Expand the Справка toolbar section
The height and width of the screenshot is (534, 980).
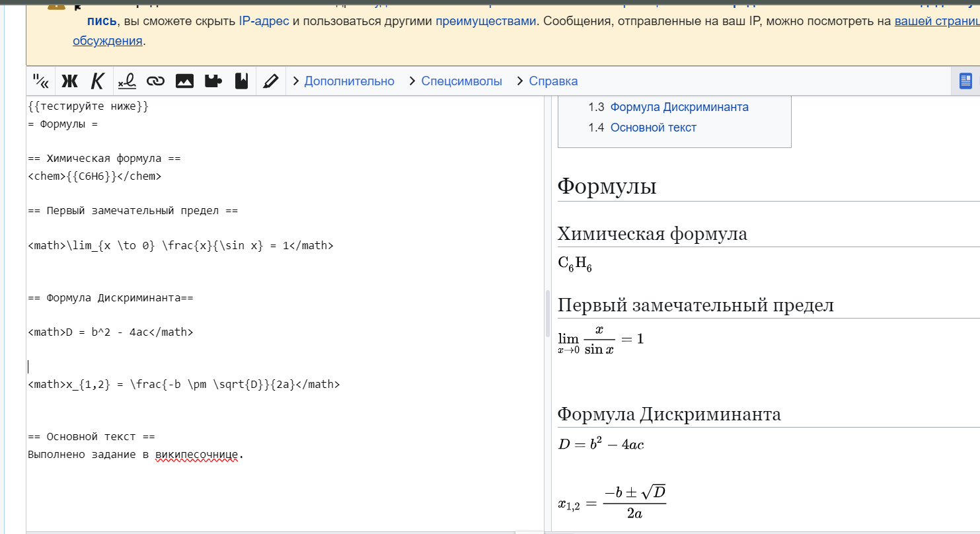point(547,81)
